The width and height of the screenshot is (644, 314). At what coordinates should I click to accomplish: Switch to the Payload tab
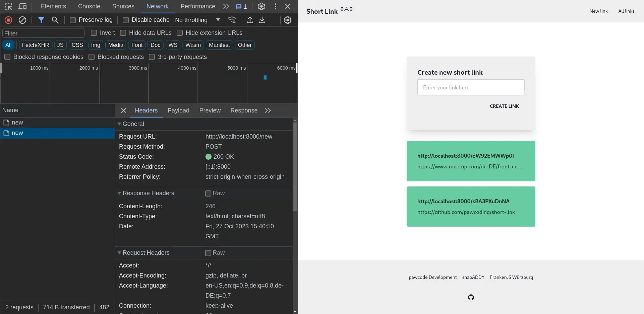pos(178,110)
